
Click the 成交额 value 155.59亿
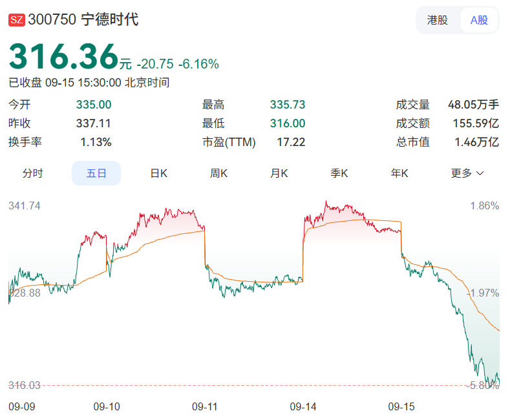pyautogui.click(x=476, y=123)
